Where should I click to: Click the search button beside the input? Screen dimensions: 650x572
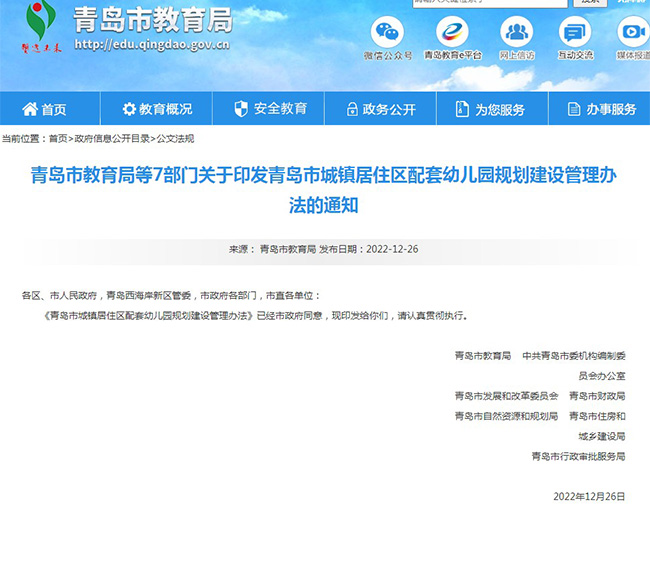point(590,2)
